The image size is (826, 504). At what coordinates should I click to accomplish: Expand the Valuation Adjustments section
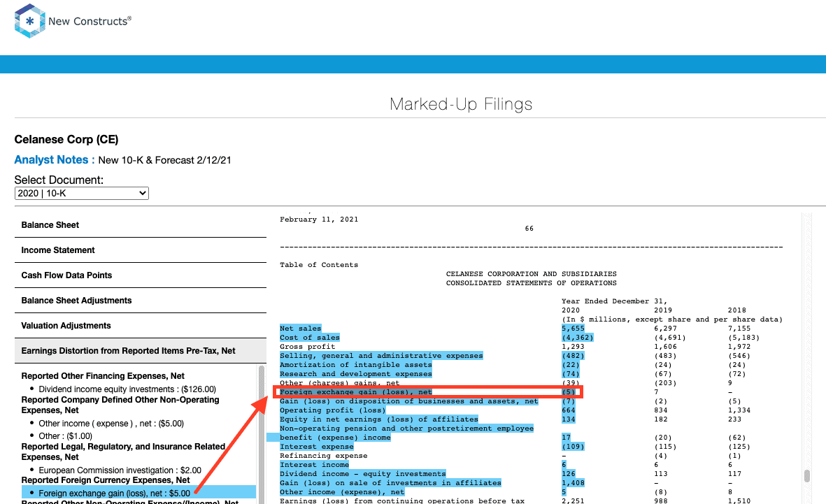click(x=140, y=326)
